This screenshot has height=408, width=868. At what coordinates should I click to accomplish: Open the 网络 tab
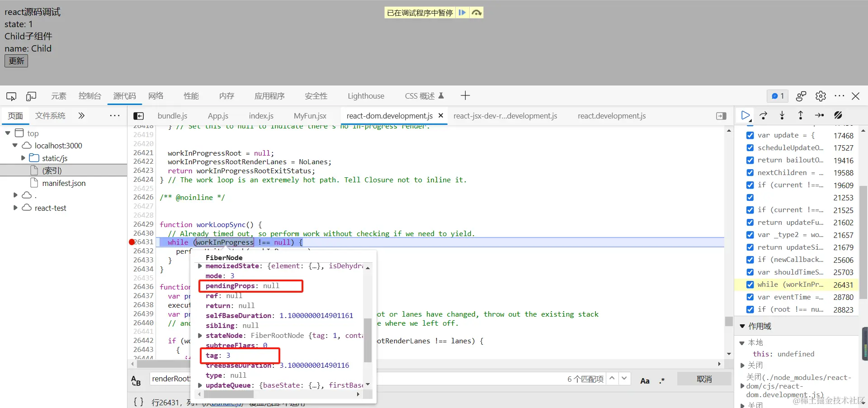[x=156, y=96]
